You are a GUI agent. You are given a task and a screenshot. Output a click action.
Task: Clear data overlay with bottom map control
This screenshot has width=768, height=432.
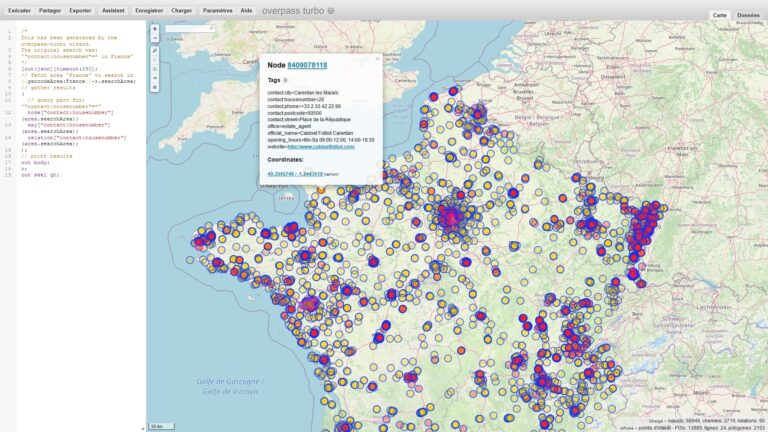coord(155,88)
